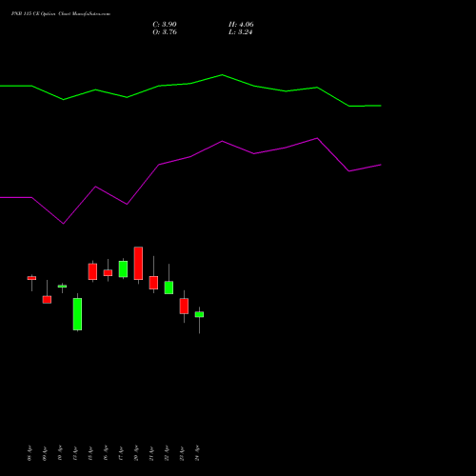Click the green candle on 17 Apr
Viewport: 476px width, 476px height.
point(123,269)
